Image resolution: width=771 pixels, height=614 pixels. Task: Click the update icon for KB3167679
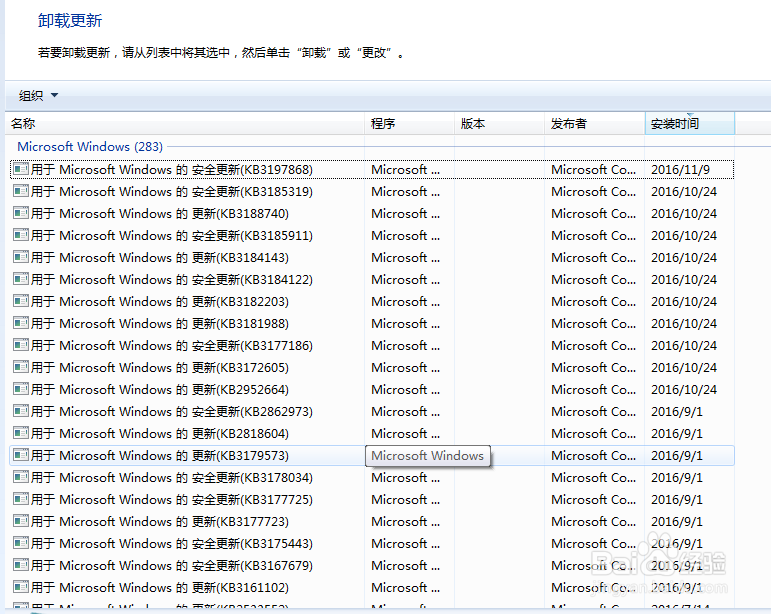point(21,565)
